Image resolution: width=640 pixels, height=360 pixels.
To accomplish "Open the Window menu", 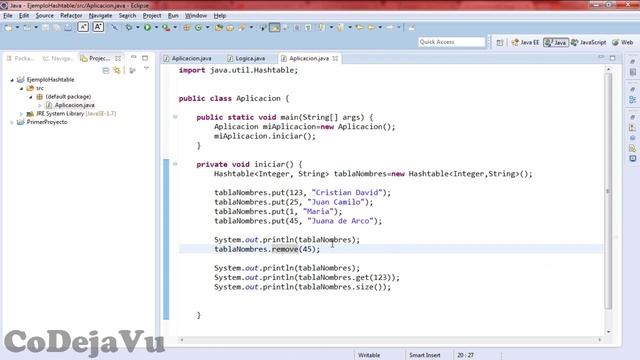I will [x=196, y=16].
